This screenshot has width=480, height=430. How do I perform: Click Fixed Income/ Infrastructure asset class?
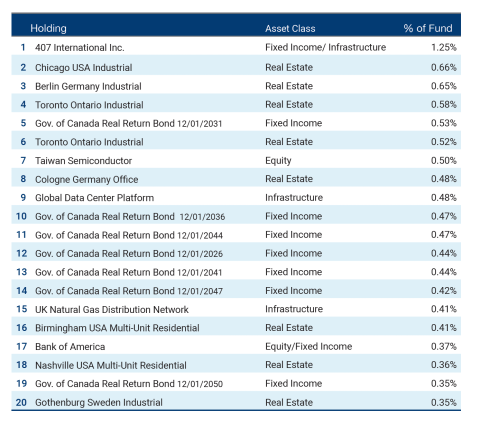click(325, 47)
